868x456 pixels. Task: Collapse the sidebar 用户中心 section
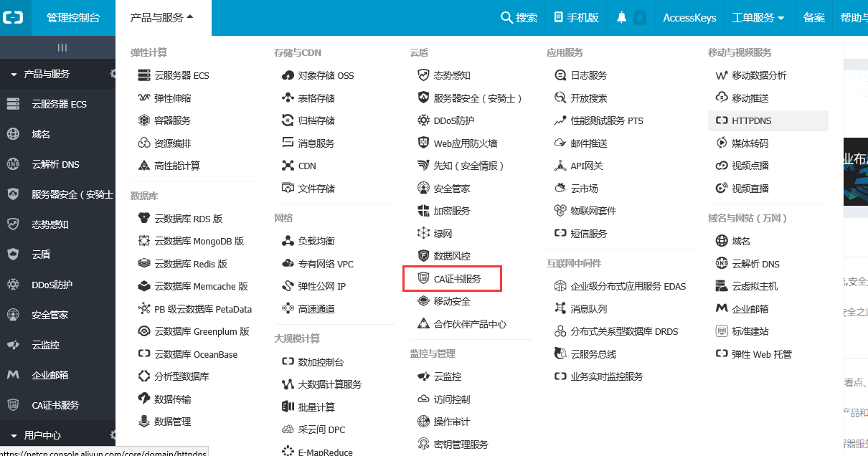[14, 435]
